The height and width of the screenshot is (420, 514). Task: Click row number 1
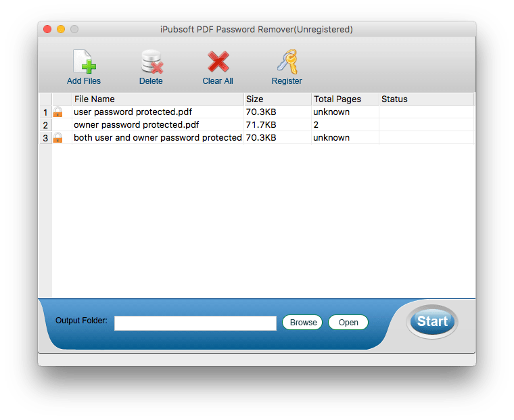[45, 112]
